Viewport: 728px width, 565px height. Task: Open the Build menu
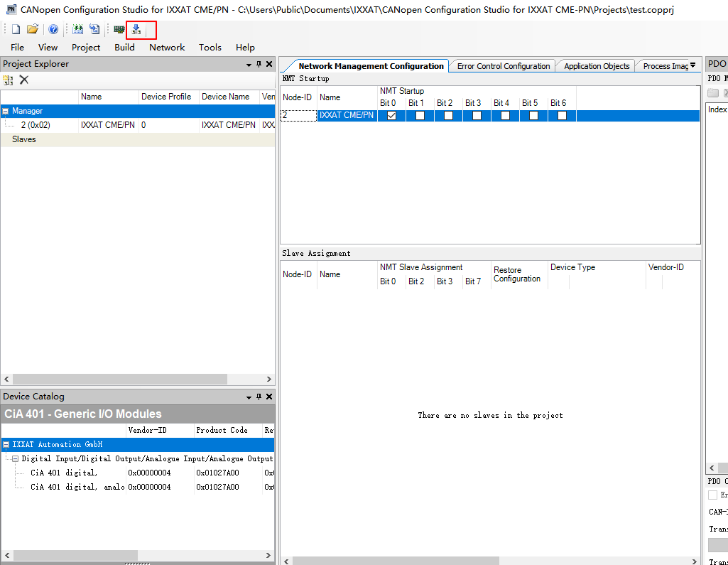pos(124,48)
